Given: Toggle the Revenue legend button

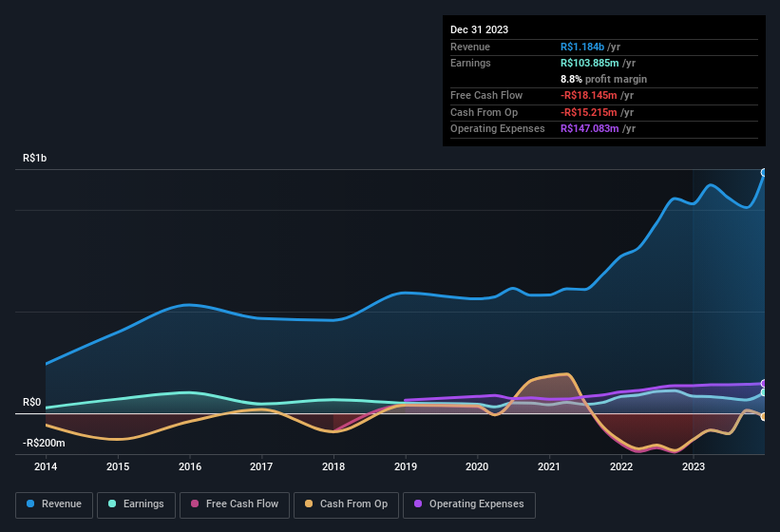Looking at the screenshot, I should 54,504.
